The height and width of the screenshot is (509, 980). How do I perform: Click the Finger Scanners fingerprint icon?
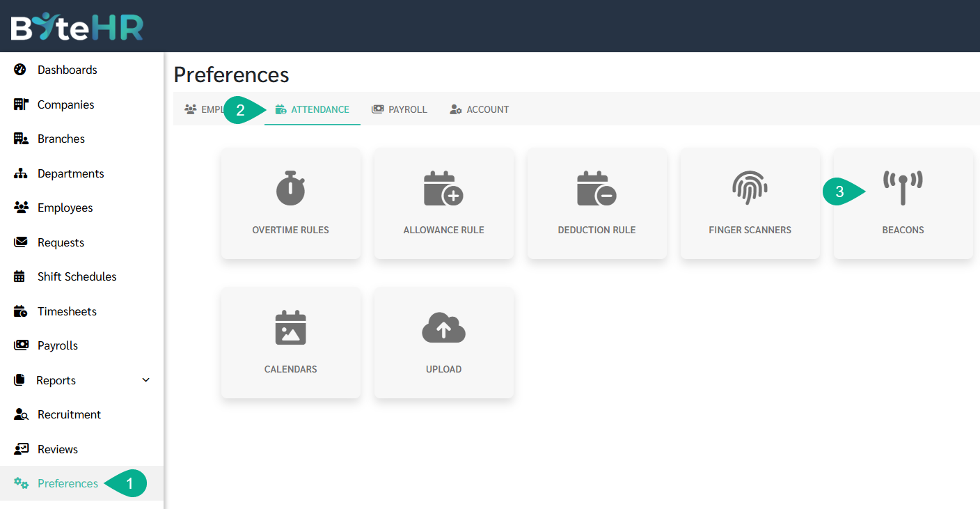click(x=750, y=188)
